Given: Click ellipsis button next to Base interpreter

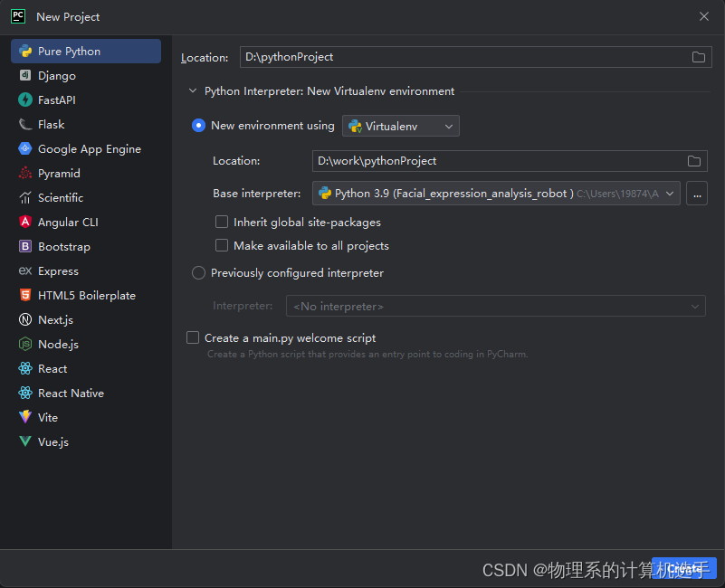Looking at the screenshot, I should point(697,194).
